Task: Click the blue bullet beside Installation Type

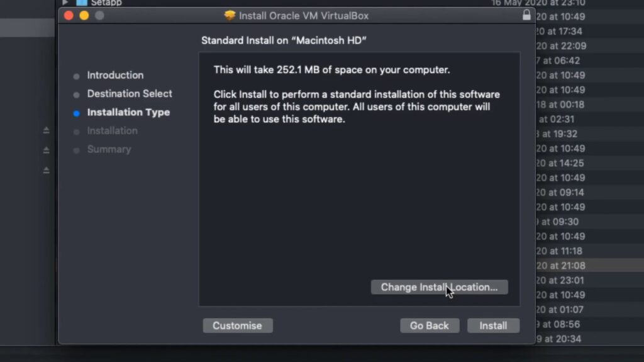Action: 77,113
